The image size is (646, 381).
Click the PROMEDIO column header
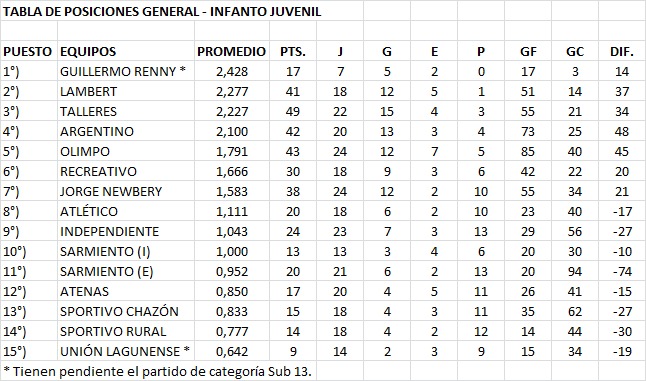click(232, 51)
